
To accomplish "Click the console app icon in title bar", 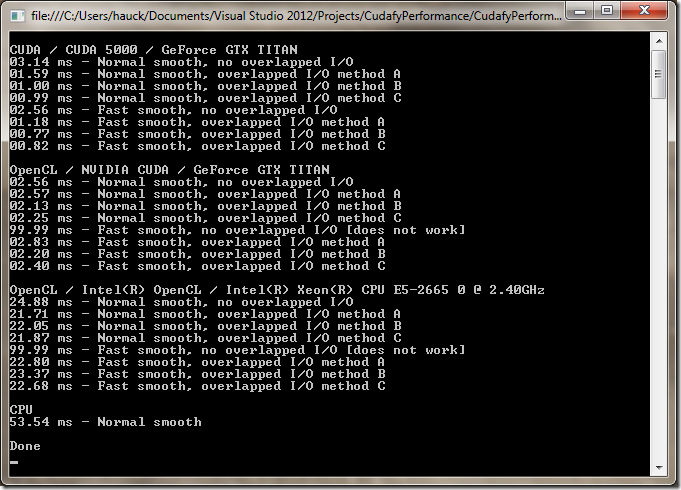I will (x=17, y=16).
